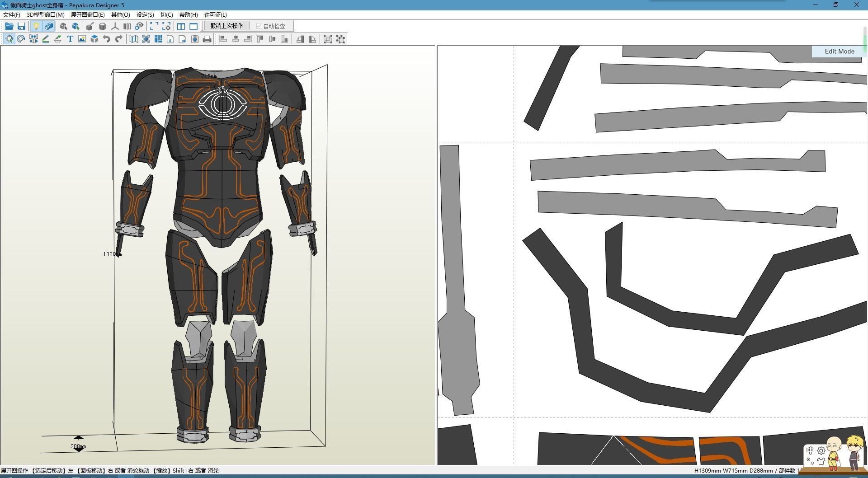Click the dashed corner brackets fit icon
Screen dimensions: 868x478
[154, 26]
